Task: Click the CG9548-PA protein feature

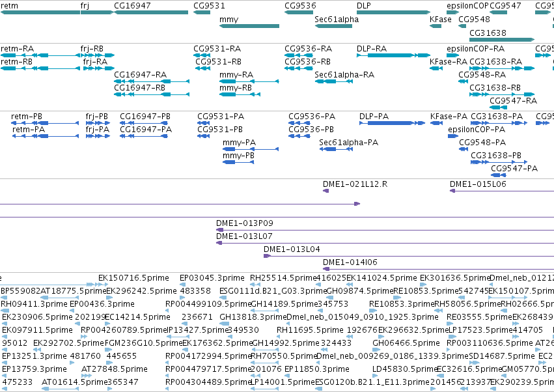Action: pos(464,149)
